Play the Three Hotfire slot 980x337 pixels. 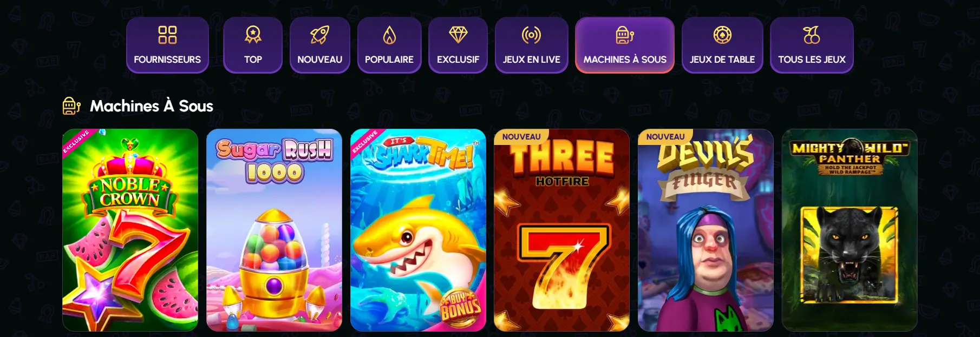pos(561,230)
